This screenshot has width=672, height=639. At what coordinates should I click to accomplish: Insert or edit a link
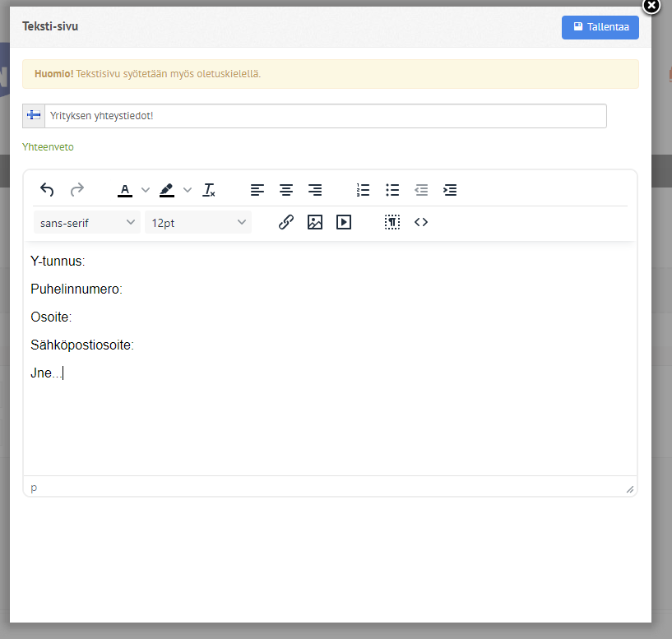(x=286, y=222)
